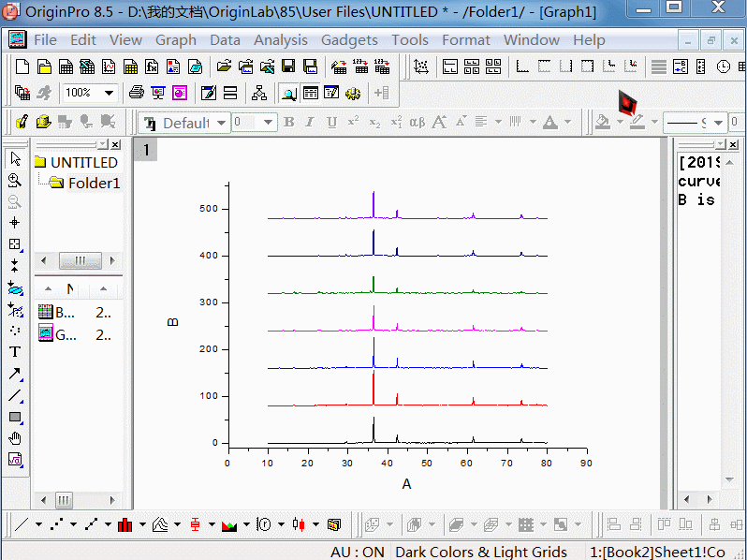Open the Gadgets menu
Image resolution: width=747 pixels, height=560 pixels.
(349, 40)
